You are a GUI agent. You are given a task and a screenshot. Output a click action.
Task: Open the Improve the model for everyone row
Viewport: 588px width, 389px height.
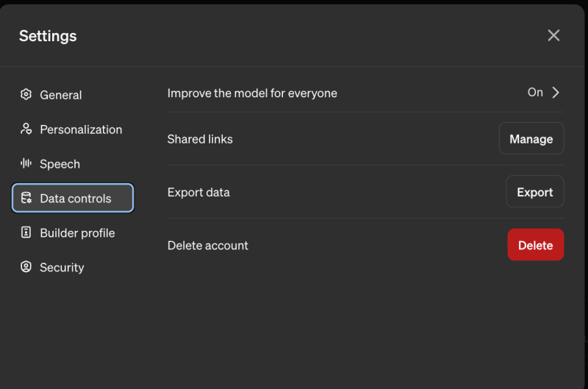click(252, 93)
